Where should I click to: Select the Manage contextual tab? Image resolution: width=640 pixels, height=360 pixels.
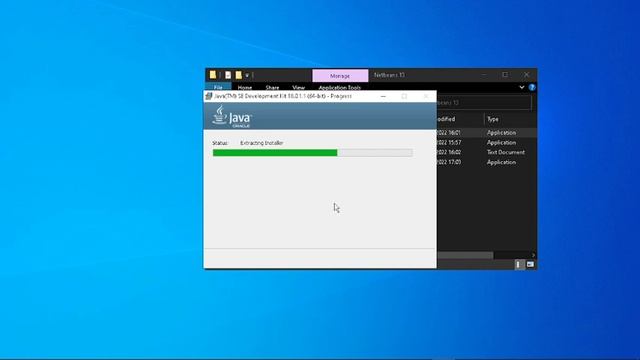point(340,76)
